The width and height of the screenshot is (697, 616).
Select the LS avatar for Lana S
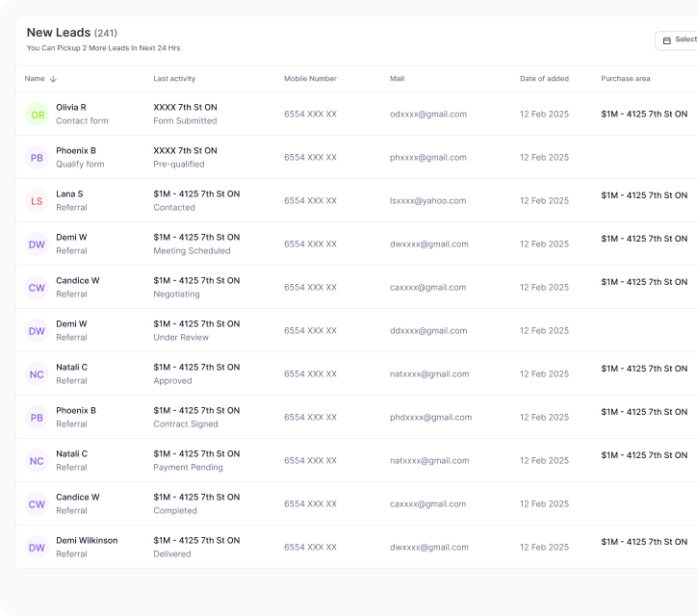tap(37, 201)
